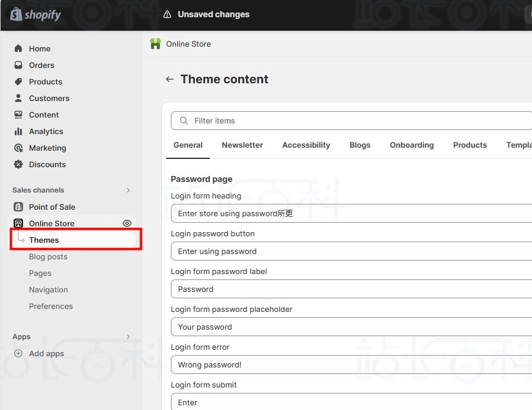Image resolution: width=532 pixels, height=410 pixels.
Task: Go back using the arrow beside Theme content
Action: [170, 79]
